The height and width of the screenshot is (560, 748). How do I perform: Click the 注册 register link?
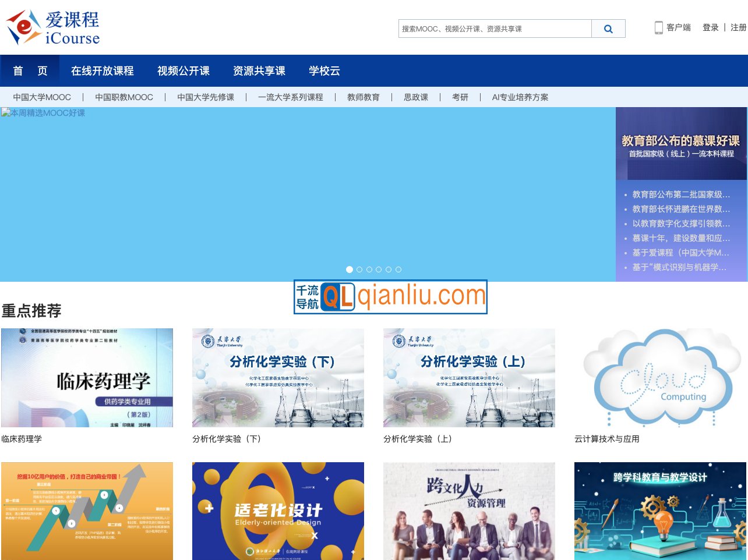click(x=738, y=27)
